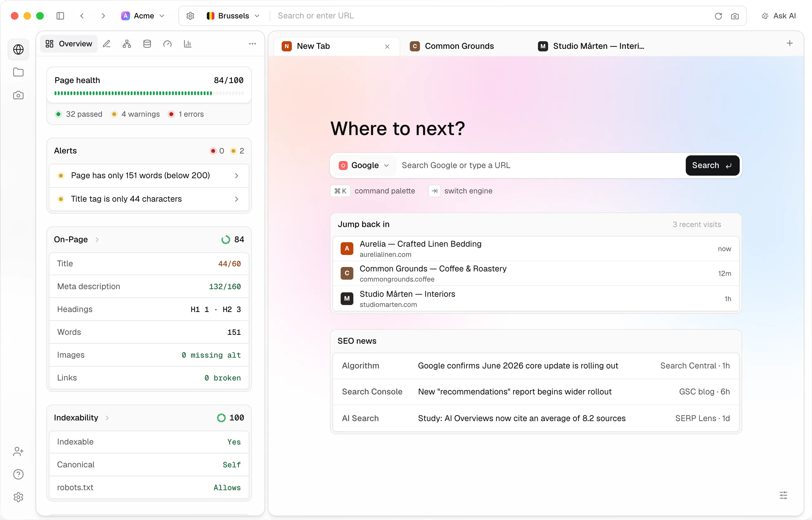Open help question mark icon
The height and width of the screenshot is (520, 812).
coord(18,474)
